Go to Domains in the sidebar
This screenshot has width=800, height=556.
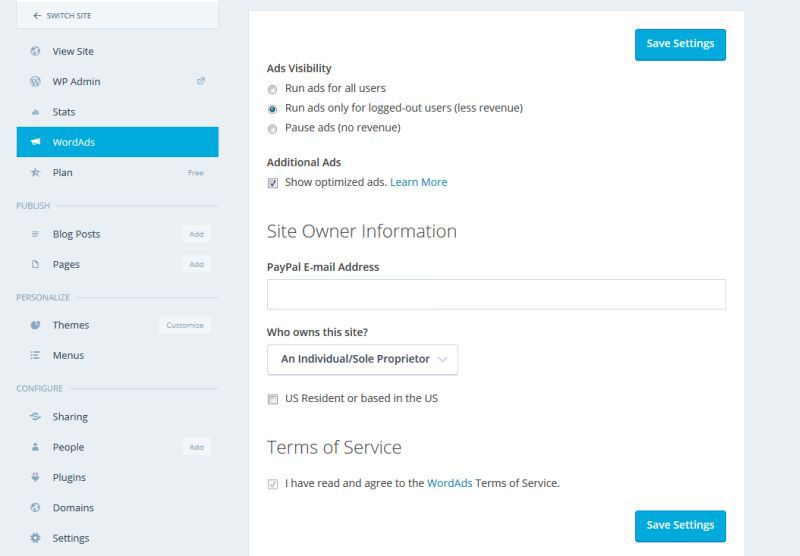[x=73, y=508]
